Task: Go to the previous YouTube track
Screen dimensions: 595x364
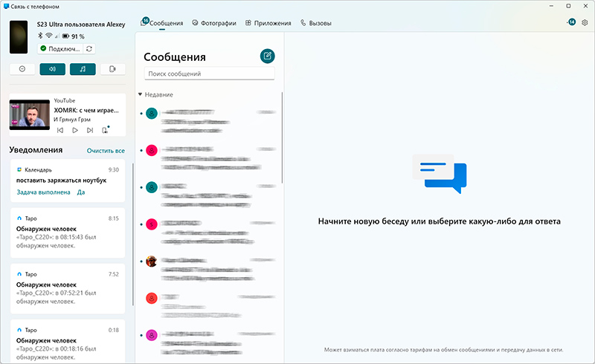Action: (60, 130)
